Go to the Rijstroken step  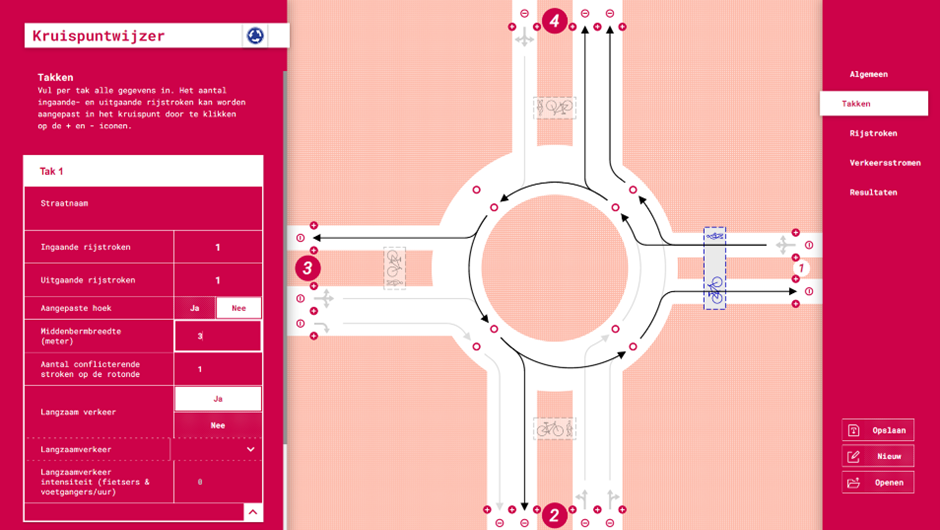click(x=873, y=133)
